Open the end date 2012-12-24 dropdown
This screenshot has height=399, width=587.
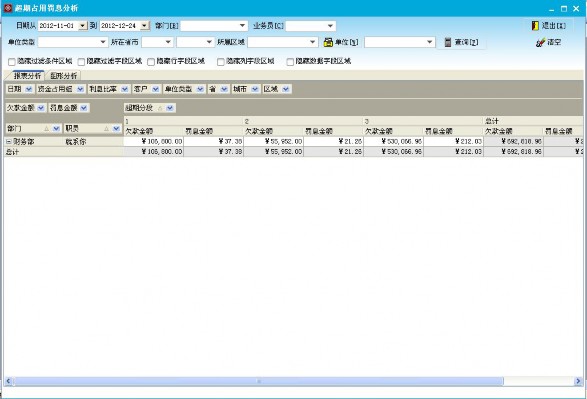click(145, 25)
